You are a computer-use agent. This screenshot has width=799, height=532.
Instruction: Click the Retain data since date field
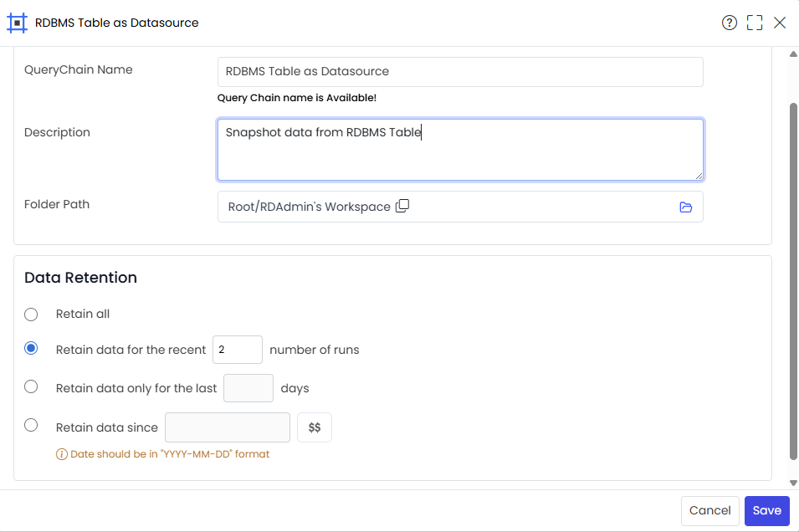click(228, 427)
